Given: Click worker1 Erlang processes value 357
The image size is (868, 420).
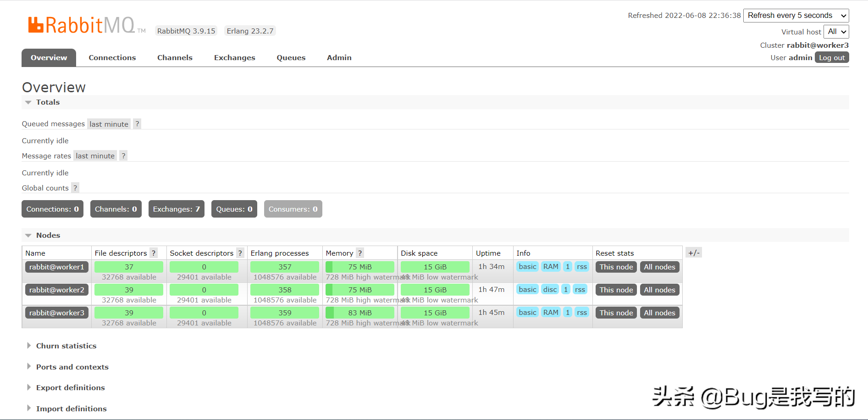Looking at the screenshot, I should pos(285,267).
